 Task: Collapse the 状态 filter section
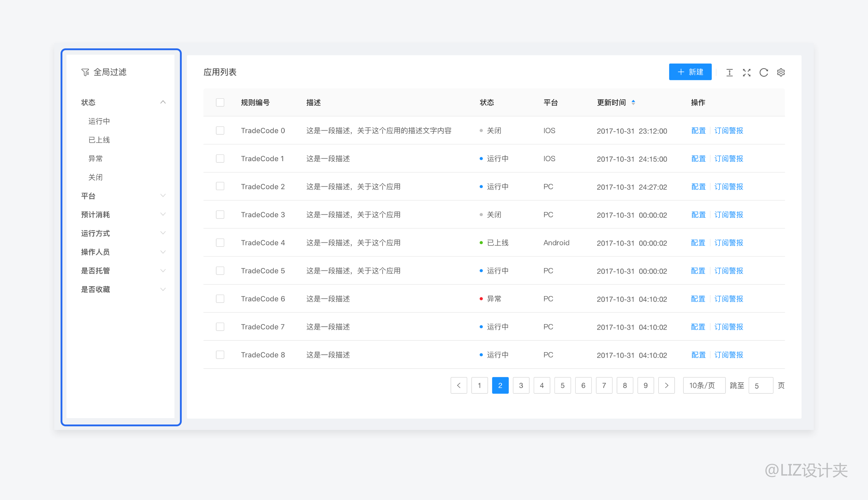163,102
